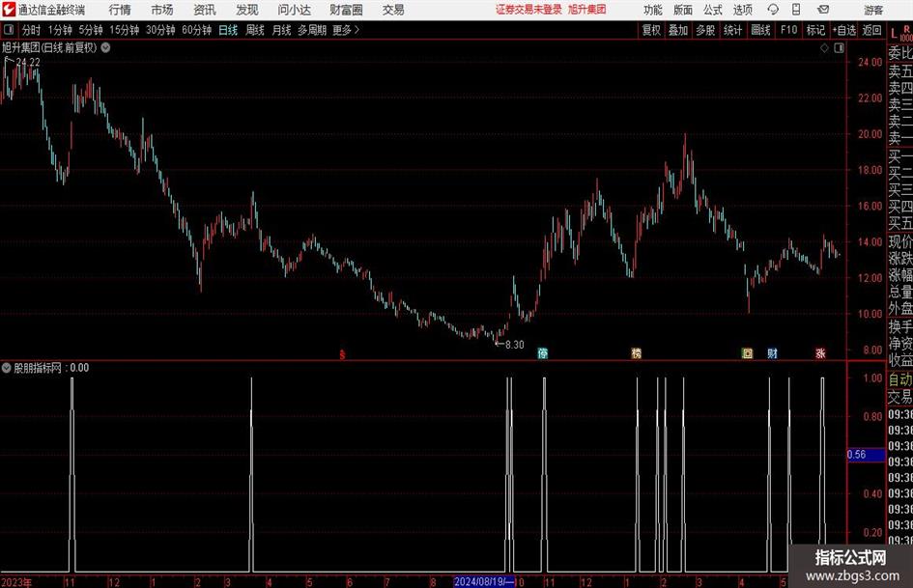
Task: Open the 问小达 menu
Action: click(294, 10)
